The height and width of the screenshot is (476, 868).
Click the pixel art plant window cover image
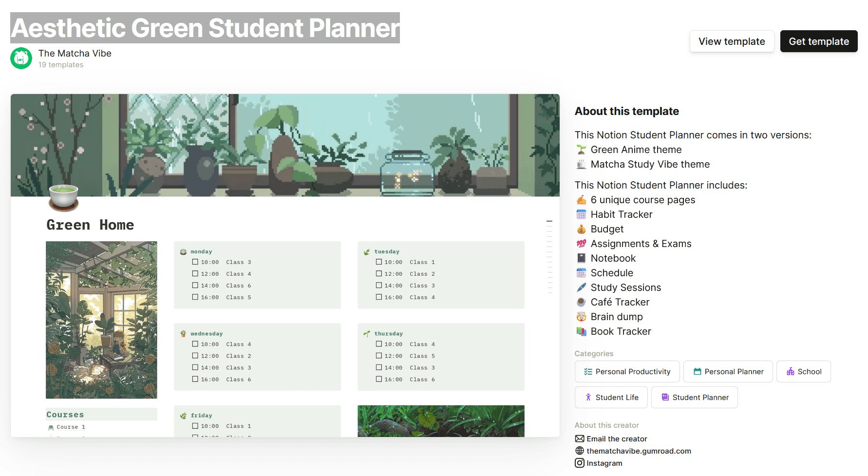285,145
